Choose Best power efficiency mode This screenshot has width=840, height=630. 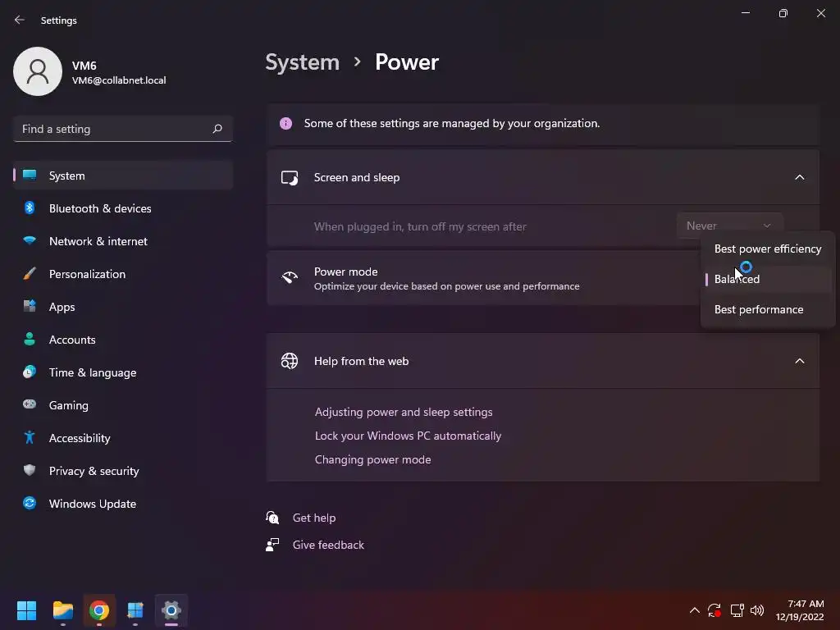pyautogui.click(x=768, y=249)
